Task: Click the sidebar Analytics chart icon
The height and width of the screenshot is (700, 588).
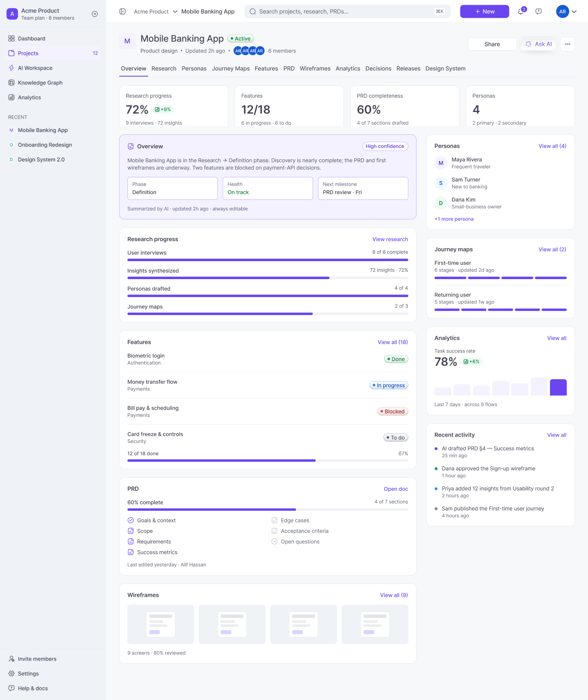Action: point(11,97)
